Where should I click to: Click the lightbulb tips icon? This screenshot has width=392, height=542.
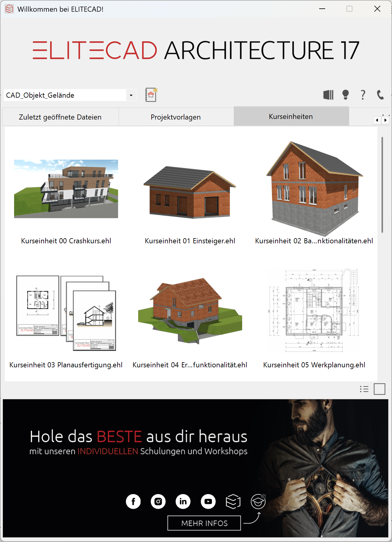346,95
